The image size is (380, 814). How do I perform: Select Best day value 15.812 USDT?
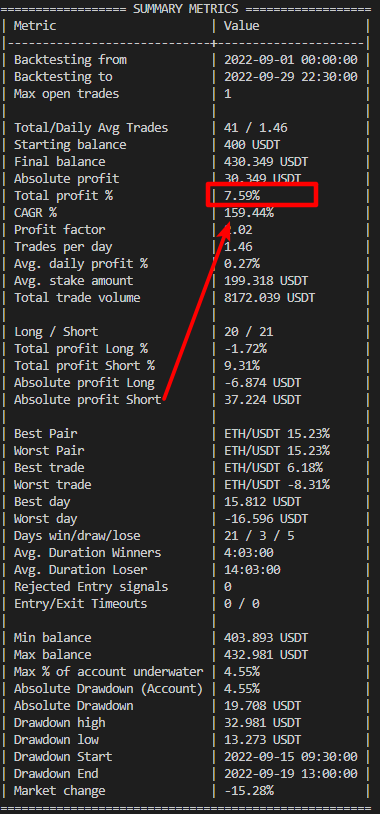point(262,502)
